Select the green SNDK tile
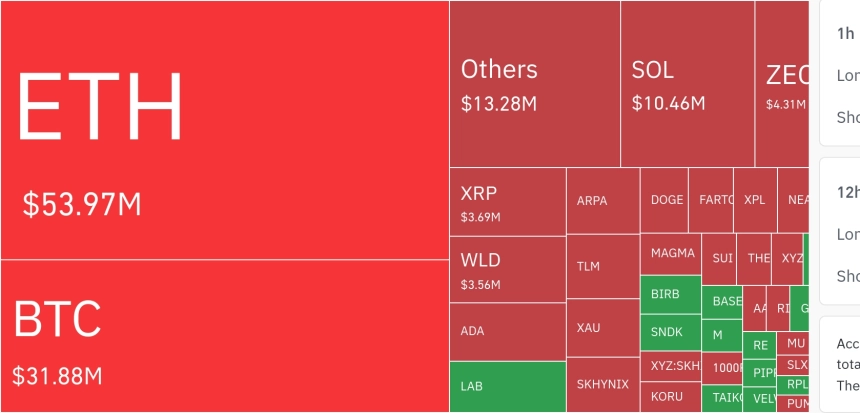The width and height of the screenshot is (860, 413). 671,332
